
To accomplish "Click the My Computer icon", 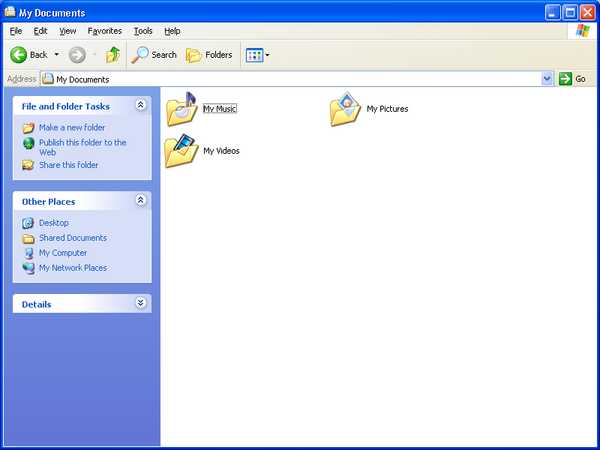I will coord(29,253).
